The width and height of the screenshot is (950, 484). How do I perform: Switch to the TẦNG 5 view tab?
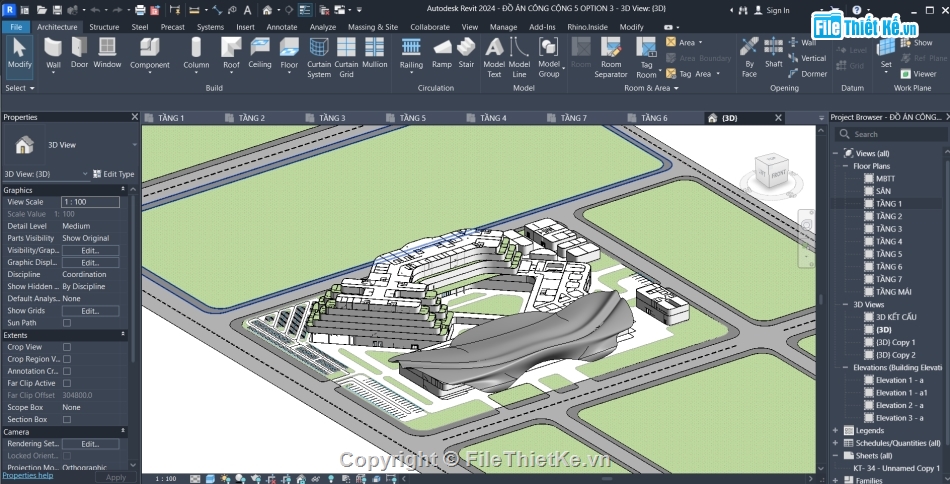point(412,118)
